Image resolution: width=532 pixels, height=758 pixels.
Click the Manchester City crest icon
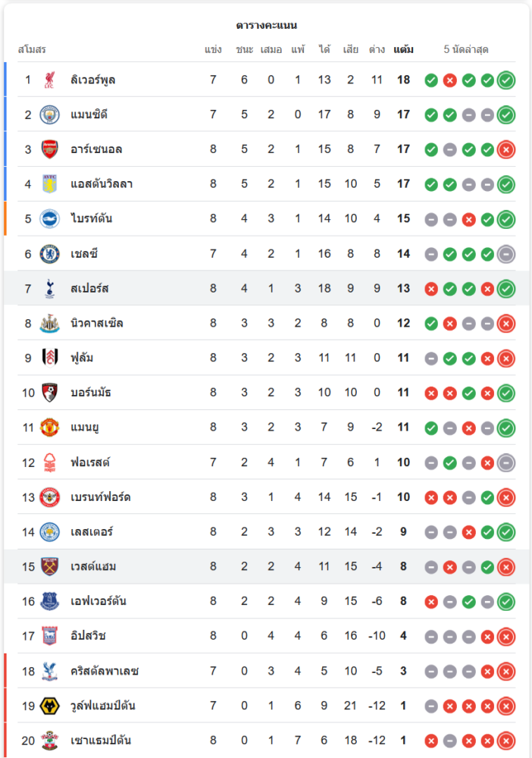49,114
